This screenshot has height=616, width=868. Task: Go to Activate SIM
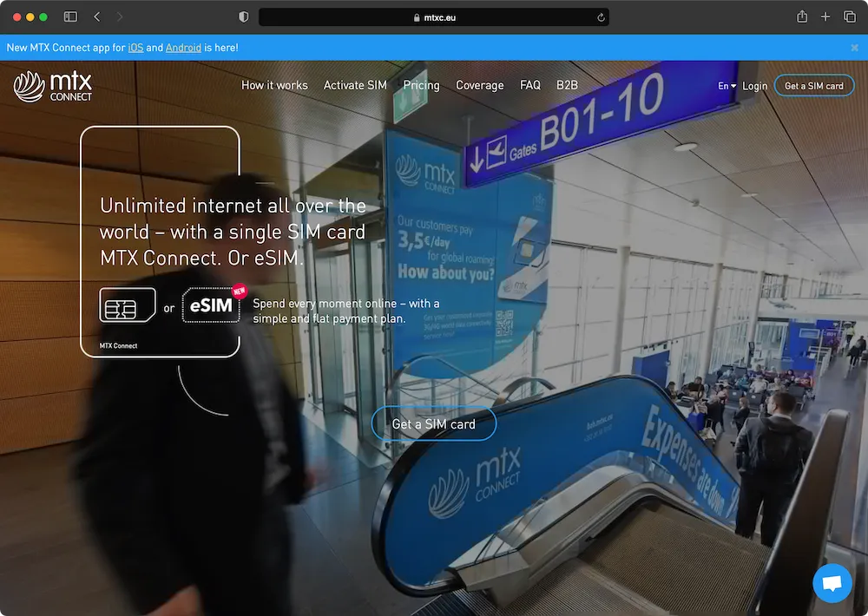click(355, 85)
